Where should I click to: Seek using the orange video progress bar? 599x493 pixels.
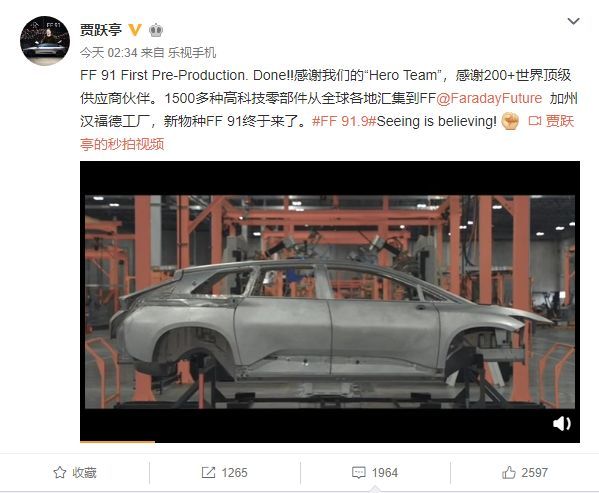pyautogui.click(x=330, y=442)
